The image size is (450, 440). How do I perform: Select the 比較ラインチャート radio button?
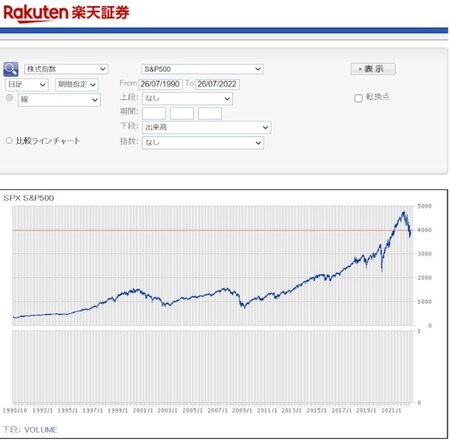click(x=9, y=141)
